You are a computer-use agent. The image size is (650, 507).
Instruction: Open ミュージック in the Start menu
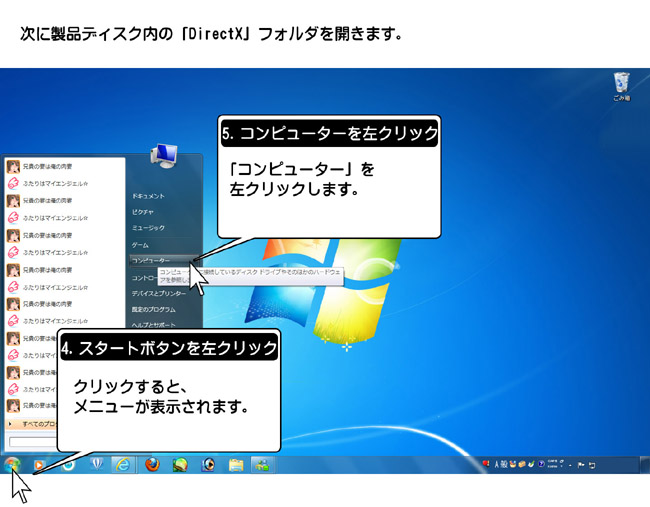(148, 228)
